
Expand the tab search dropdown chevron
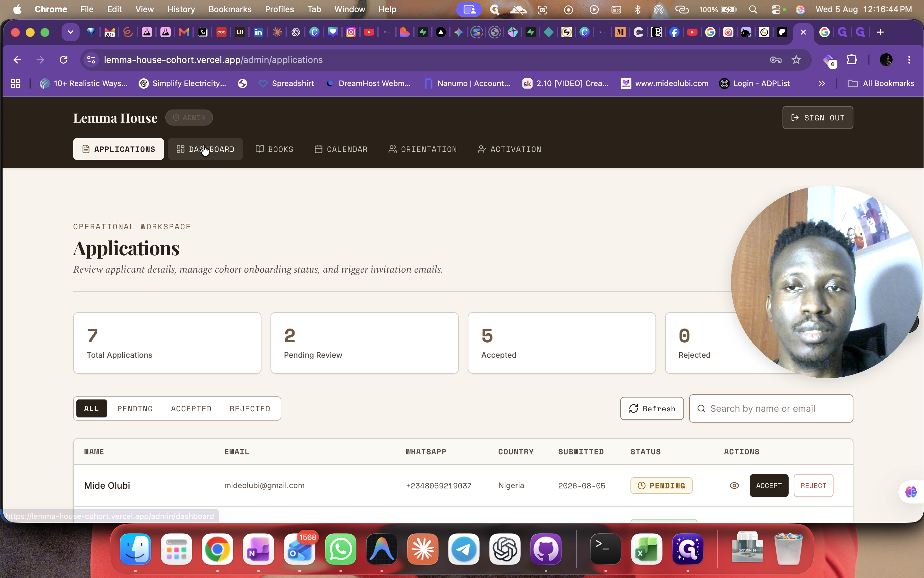coord(71,32)
